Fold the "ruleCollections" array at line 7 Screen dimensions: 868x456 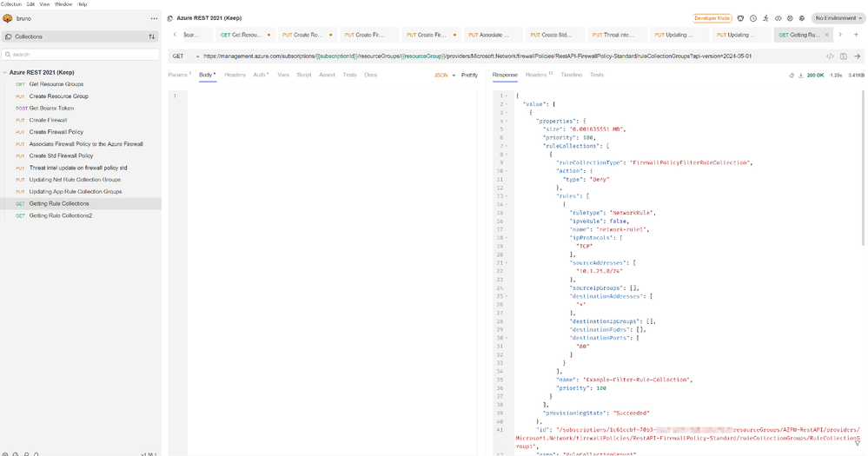click(x=507, y=146)
